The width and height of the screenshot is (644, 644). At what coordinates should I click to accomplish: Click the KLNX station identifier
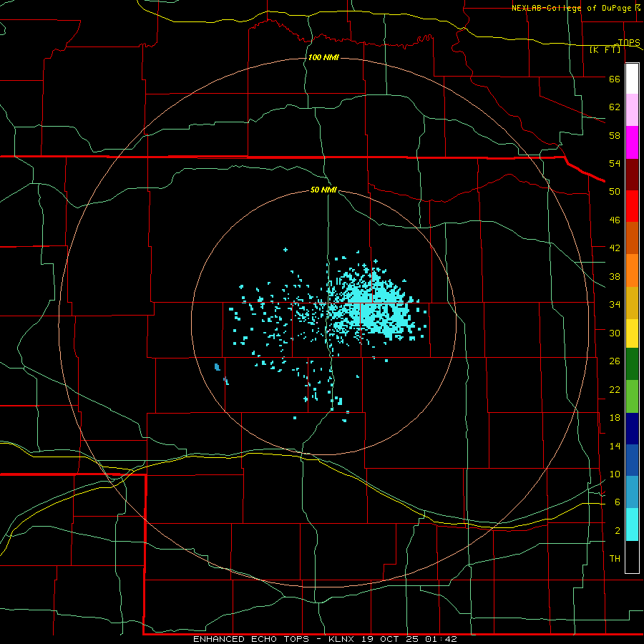click(343, 639)
